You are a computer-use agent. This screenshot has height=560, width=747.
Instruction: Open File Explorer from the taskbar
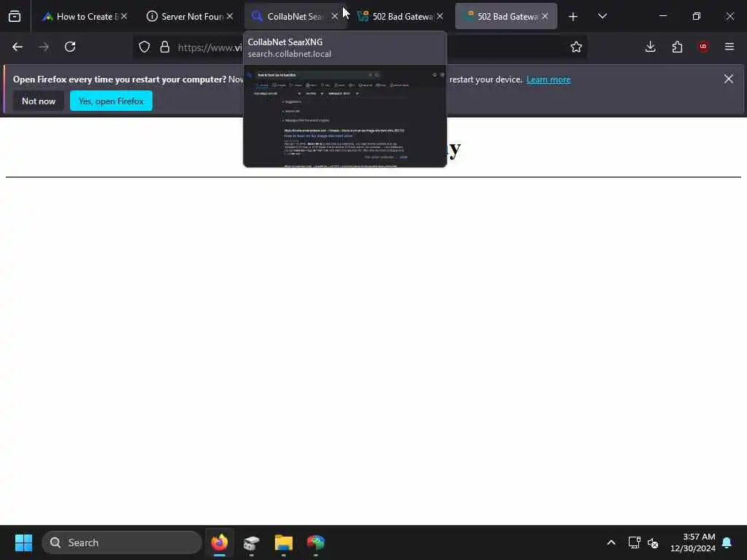pos(284,542)
